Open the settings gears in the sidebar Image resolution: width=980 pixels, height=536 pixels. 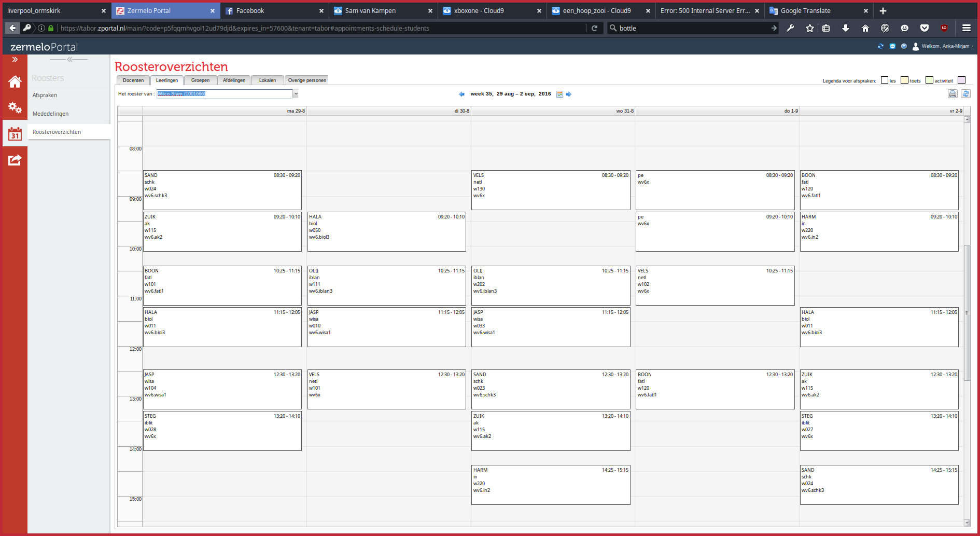[15, 107]
